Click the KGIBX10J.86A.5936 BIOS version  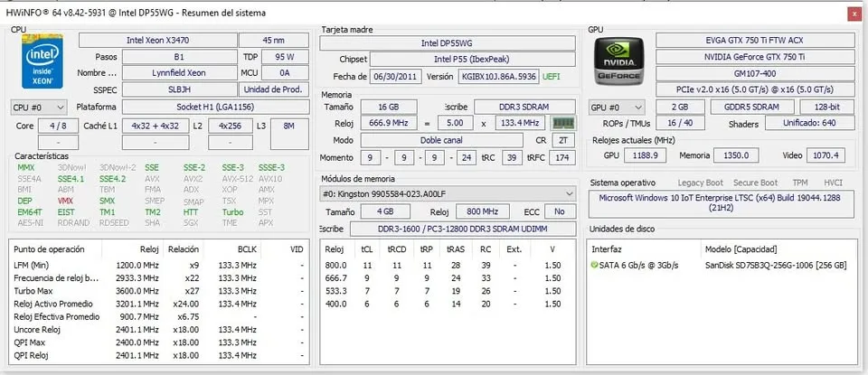pos(499,77)
